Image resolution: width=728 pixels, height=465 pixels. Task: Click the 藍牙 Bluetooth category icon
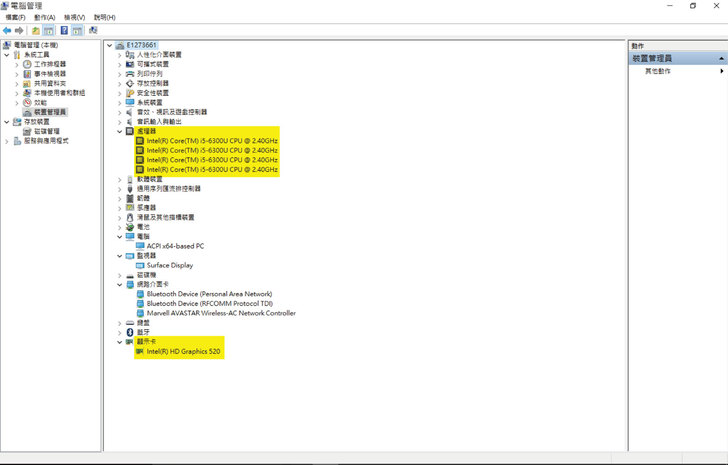[130, 332]
